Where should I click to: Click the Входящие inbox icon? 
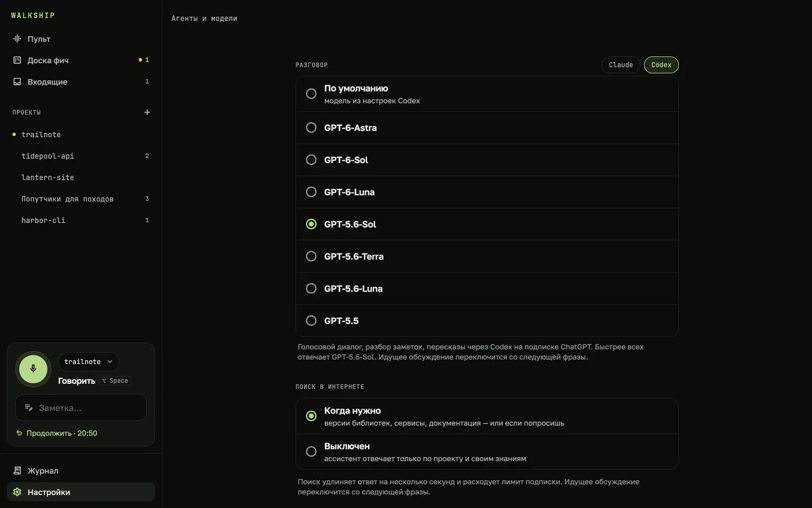point(17,82)
